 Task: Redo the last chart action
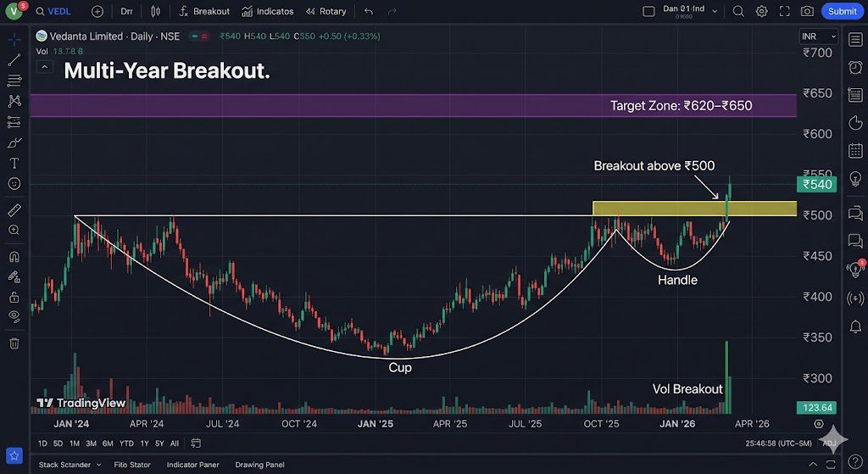(392, 11)
